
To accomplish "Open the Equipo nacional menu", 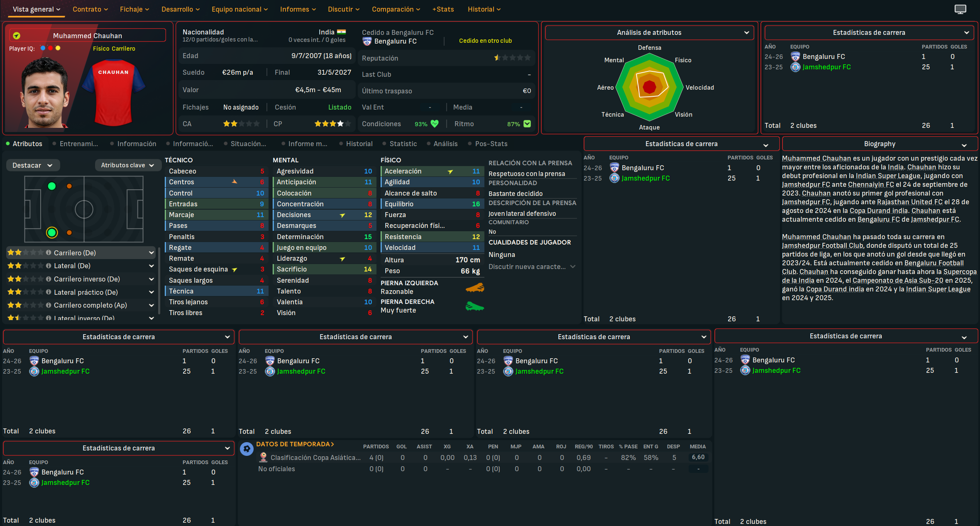I will pyautogui.click(x=240, y=9).
